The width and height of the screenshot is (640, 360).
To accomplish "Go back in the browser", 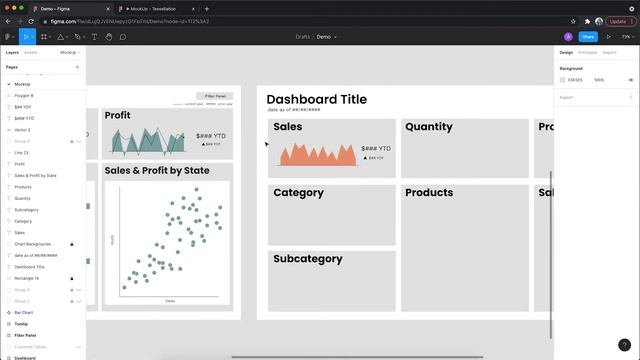I will (8, 21).
